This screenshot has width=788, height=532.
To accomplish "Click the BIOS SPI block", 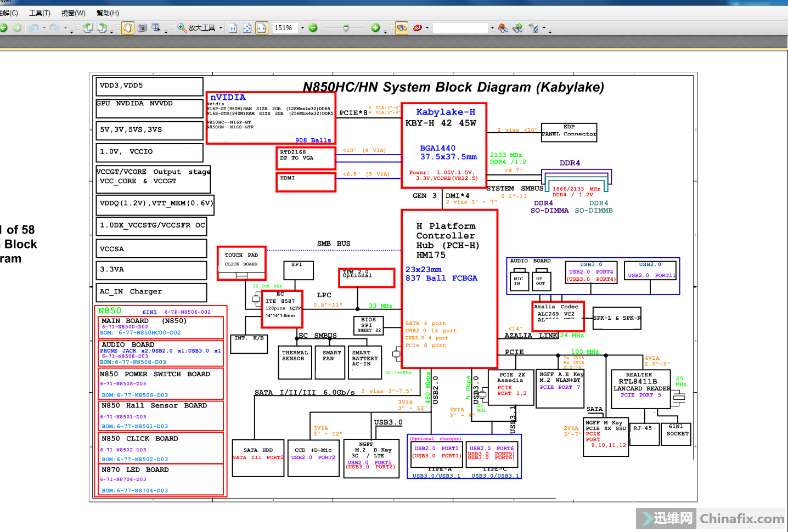I will (368, 325).
